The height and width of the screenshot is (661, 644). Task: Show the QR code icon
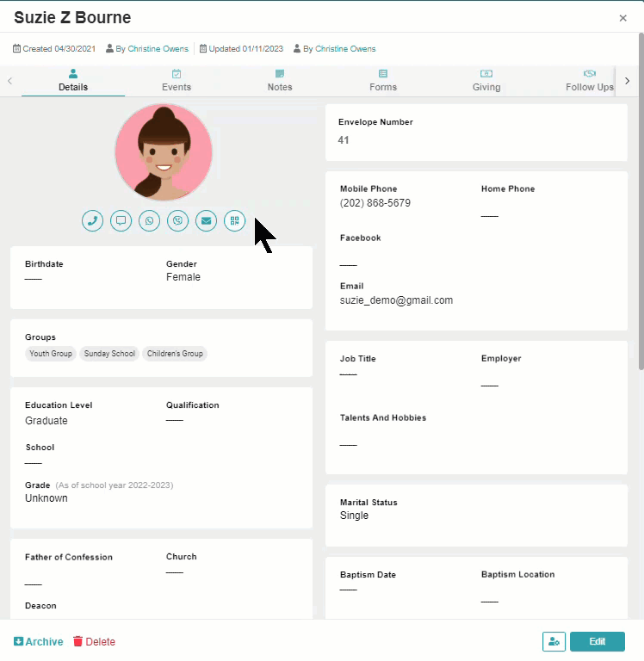234,221
